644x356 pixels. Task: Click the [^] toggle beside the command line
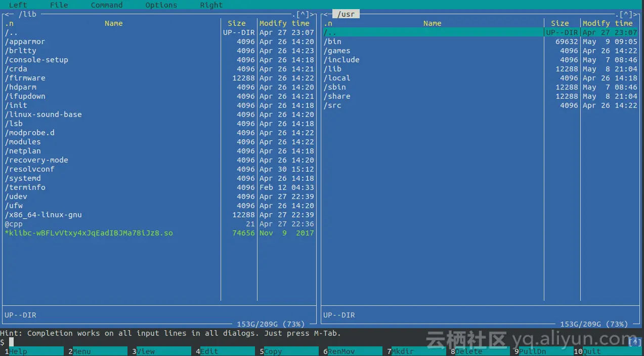pyautogui.click(x=635, y=342)
